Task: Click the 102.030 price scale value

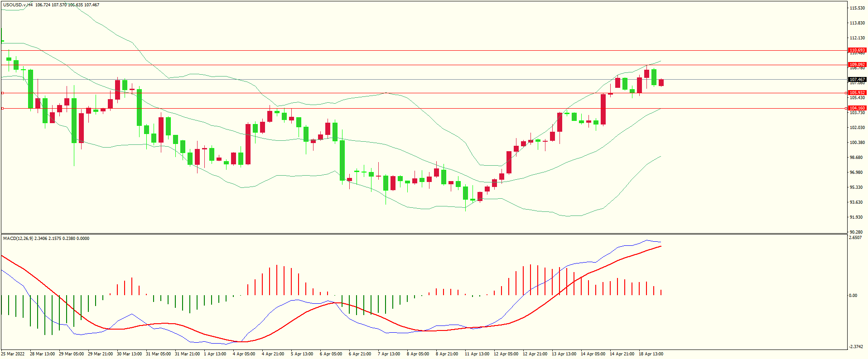Action: [x=858, y=128]
